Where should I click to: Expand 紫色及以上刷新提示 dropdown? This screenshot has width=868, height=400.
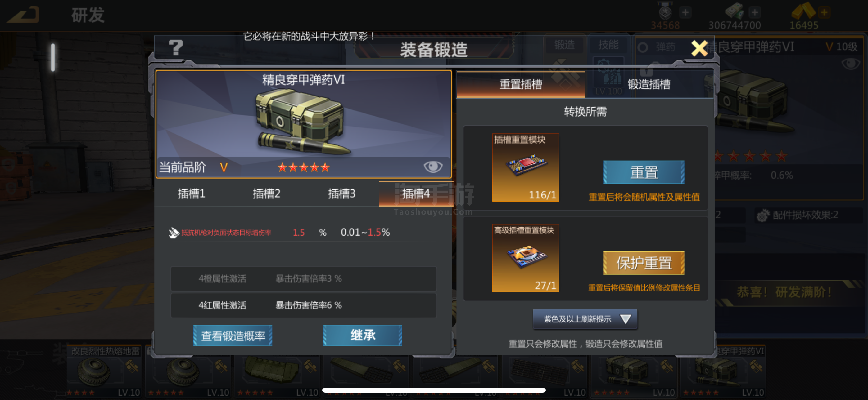[585, 319]
